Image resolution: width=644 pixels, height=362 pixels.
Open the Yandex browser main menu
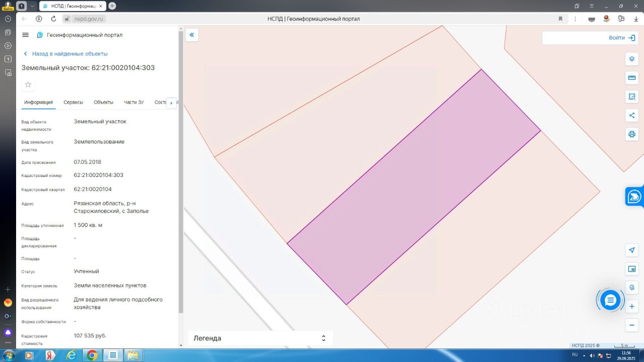592,6
